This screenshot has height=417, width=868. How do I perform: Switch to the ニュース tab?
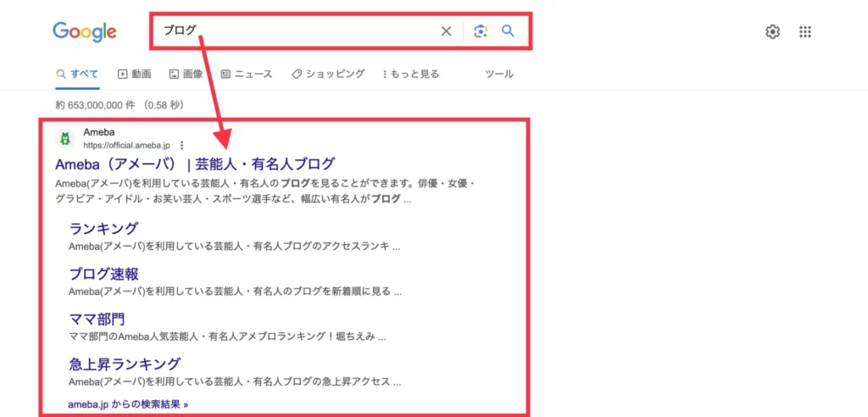pos(247,74)
